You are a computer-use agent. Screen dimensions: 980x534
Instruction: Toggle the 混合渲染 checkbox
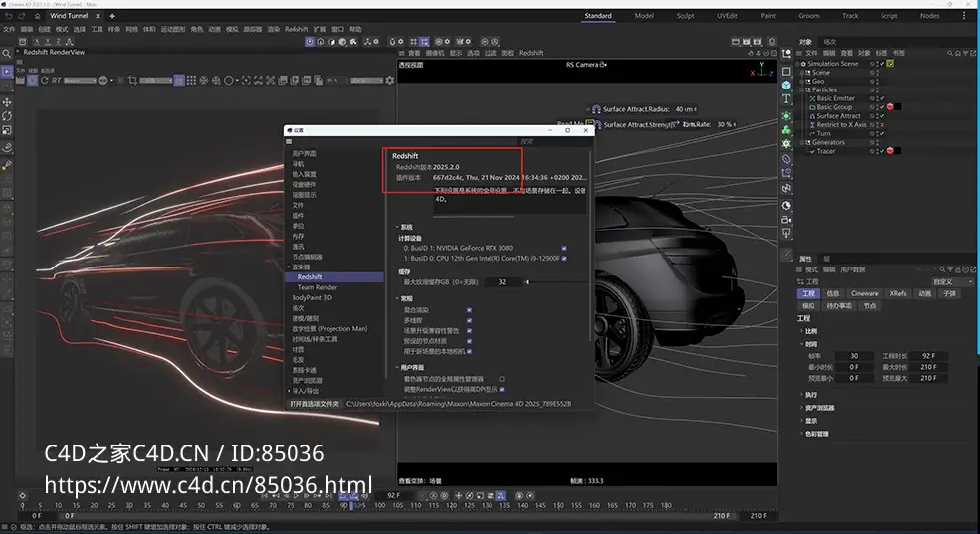click(469, 310)
